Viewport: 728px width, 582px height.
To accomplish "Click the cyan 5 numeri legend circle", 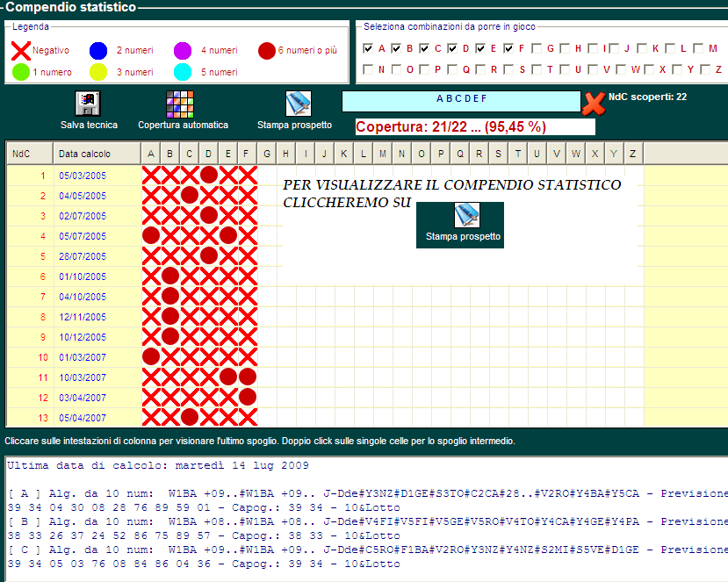I will pyautogui.click(x=183, y=72).
